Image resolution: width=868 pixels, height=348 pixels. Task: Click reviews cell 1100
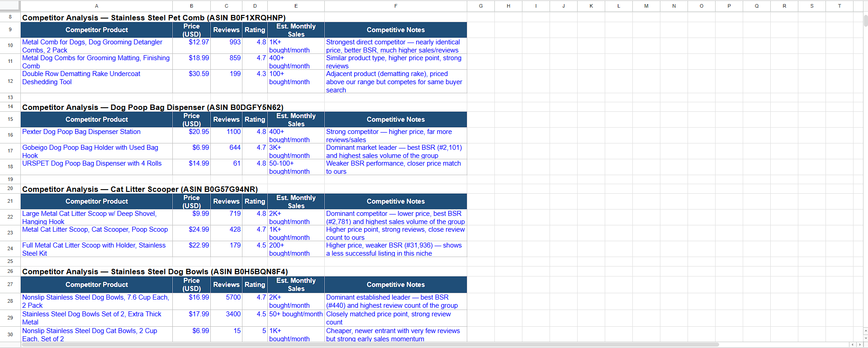tap(226, 135)
